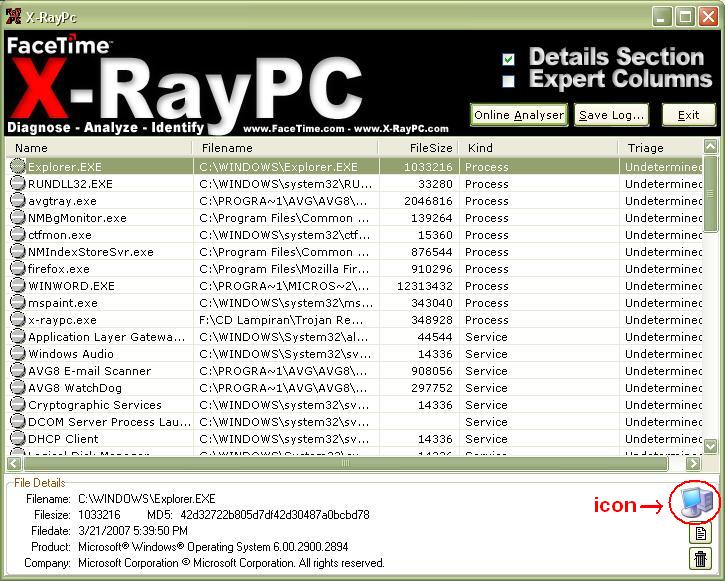
Task: Sort list by Name column header
Action: tap(99, 148)
